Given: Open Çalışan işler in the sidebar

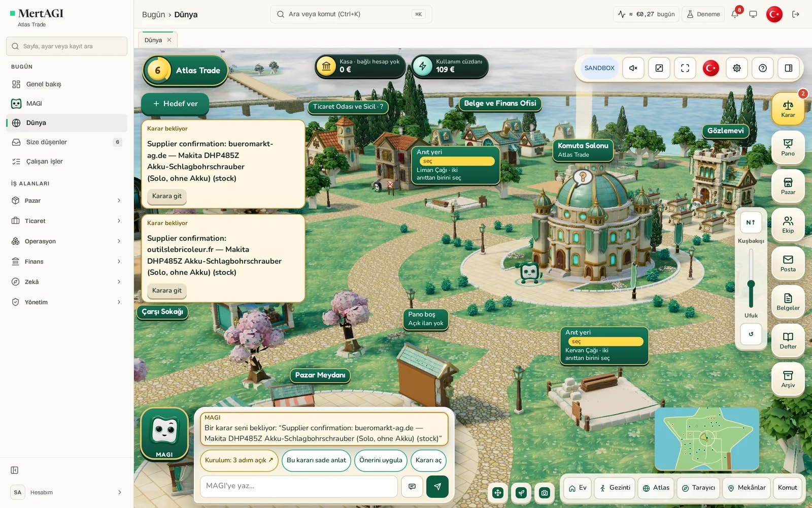Looking at the screenshot, I should 66,162.
